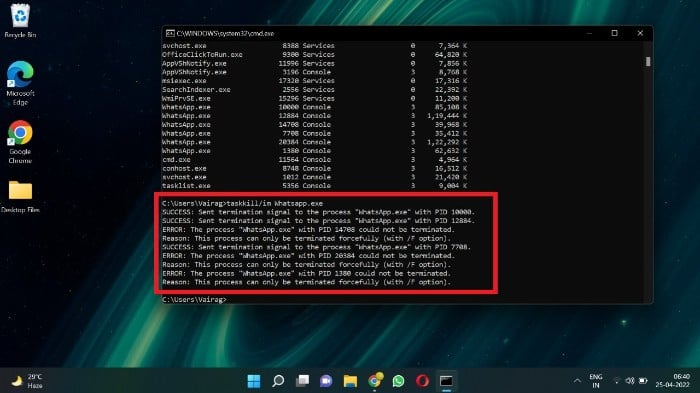The image size is (700, 393).
Task: Open the Recycle Bin desktop icon
Action: pos(20,21)
